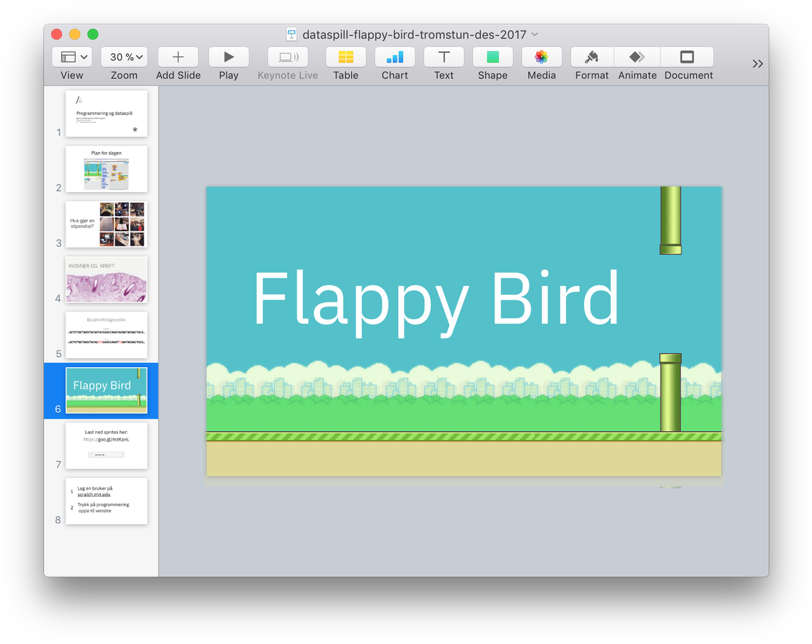The height and width of the screenshot is (644, 812).
Task: Select slide 3 Hva gjør en stipendiat
Action: (x=106, y=225)
